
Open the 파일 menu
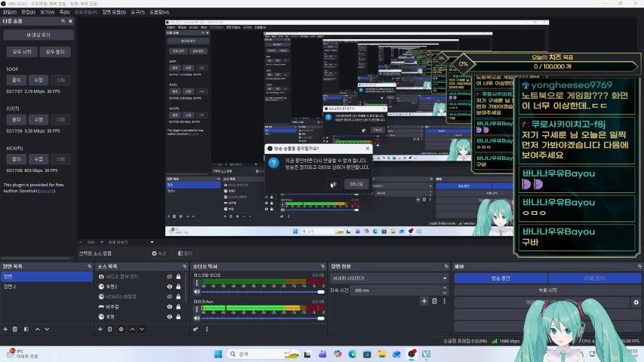coord(9,12)
